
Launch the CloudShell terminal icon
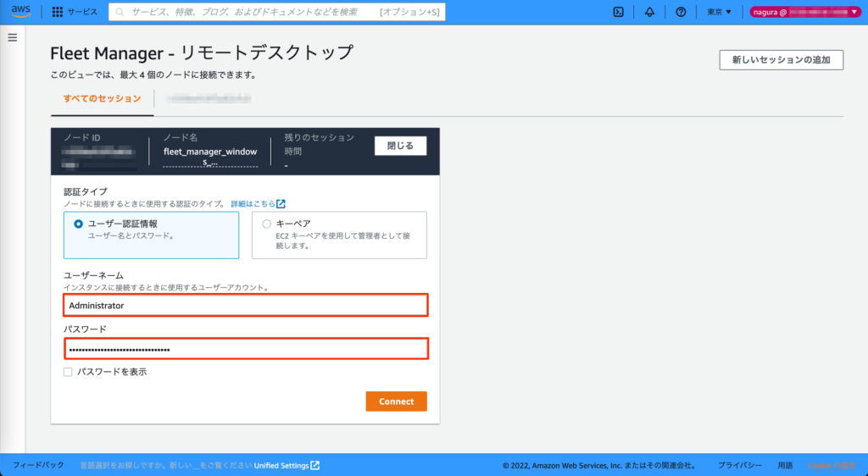pos(618,12)
